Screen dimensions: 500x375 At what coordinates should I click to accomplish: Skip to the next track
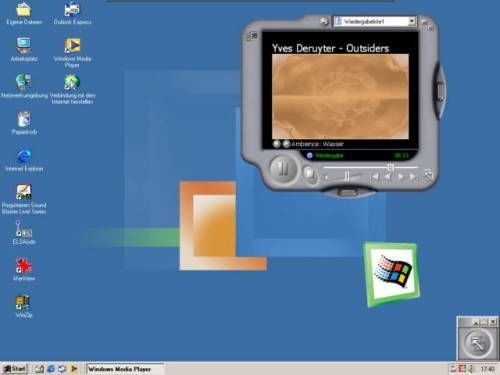point(414,177)
